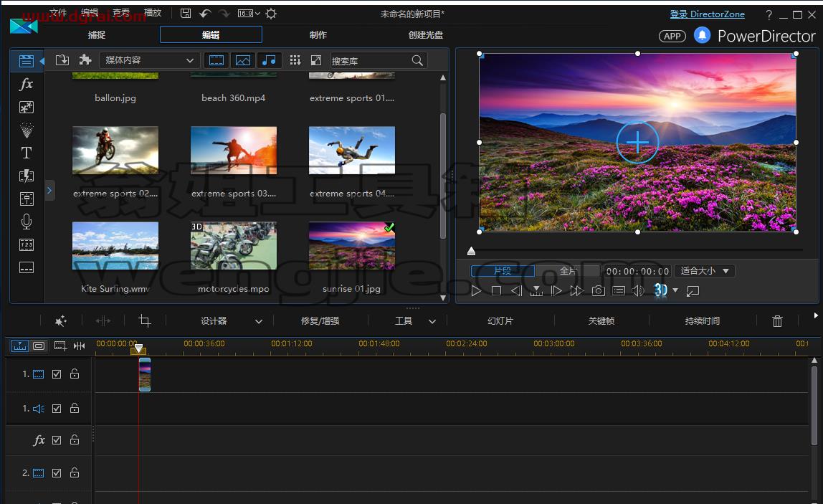Open the Effects Room fx icon
The width and height of the screenshot is (823, 504).
pos(27,84)
